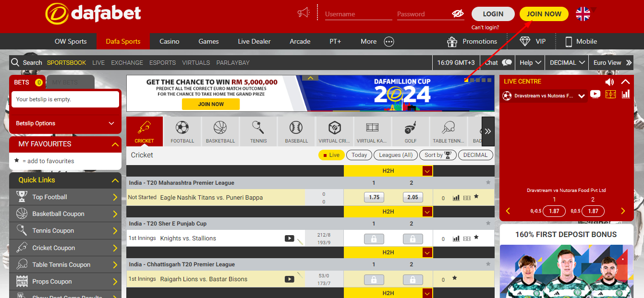Mute the Live Centre sound icon

(609, 82)
